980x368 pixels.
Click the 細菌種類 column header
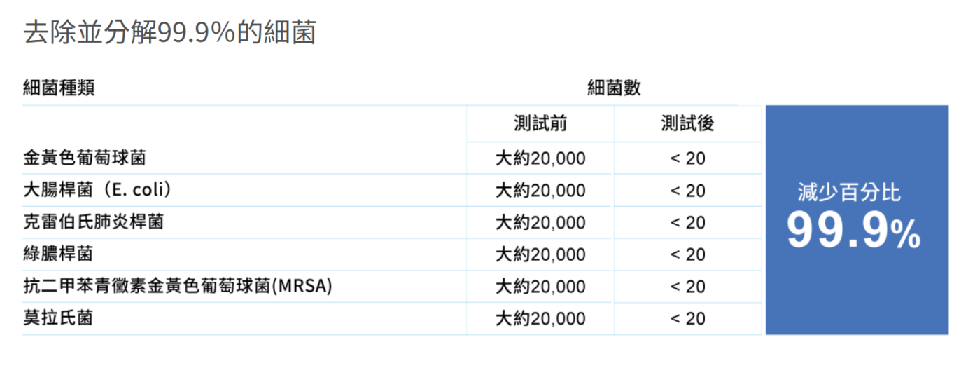tap(59, 88)
